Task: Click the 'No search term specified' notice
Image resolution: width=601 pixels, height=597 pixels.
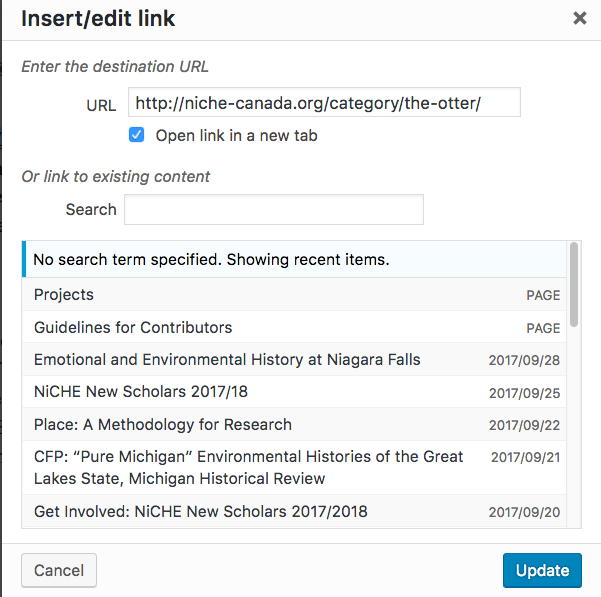Action: 211,260
